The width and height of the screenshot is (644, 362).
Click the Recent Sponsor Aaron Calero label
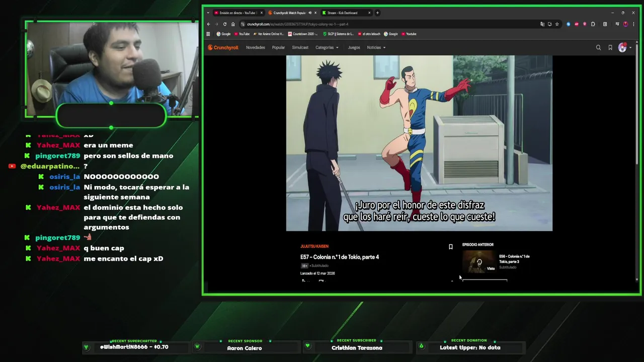245,348
